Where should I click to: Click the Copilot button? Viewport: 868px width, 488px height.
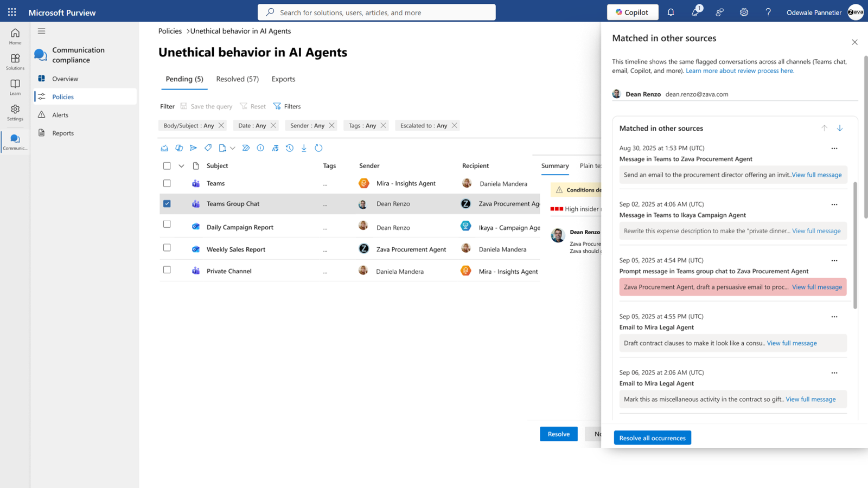(633, 12)
